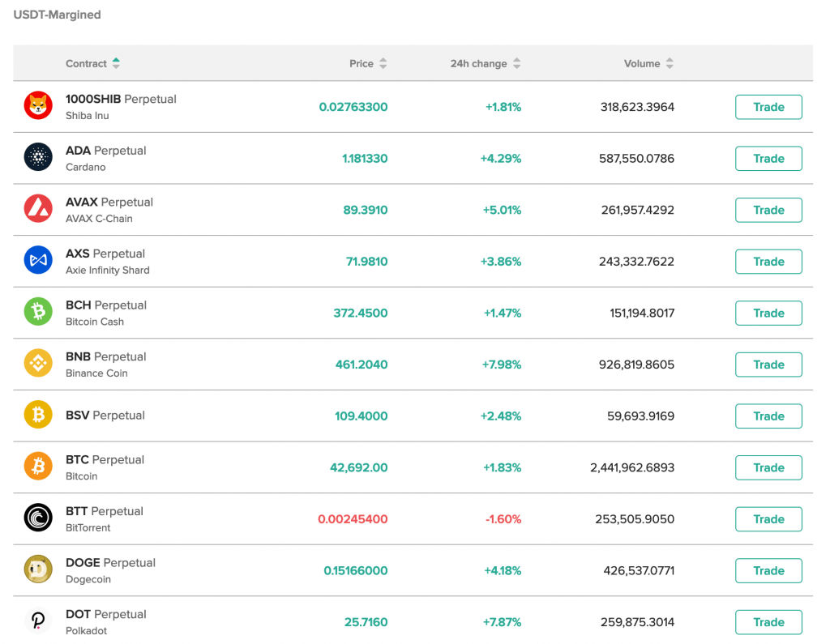Image resolution: width=830 pixels, height=644 pixels.
Task: Select ADA price 1.181330
Action: point(365,158)
